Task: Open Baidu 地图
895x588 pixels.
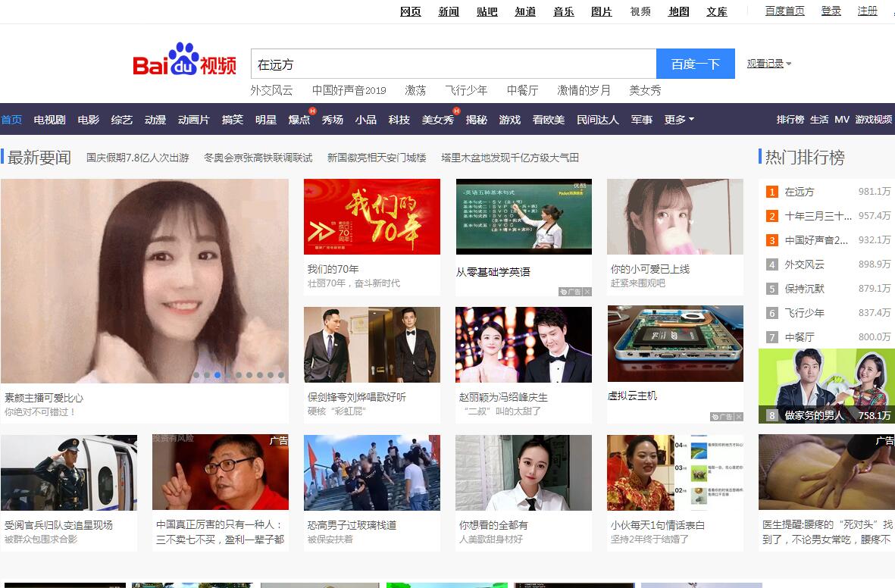Action: [679, 11]
